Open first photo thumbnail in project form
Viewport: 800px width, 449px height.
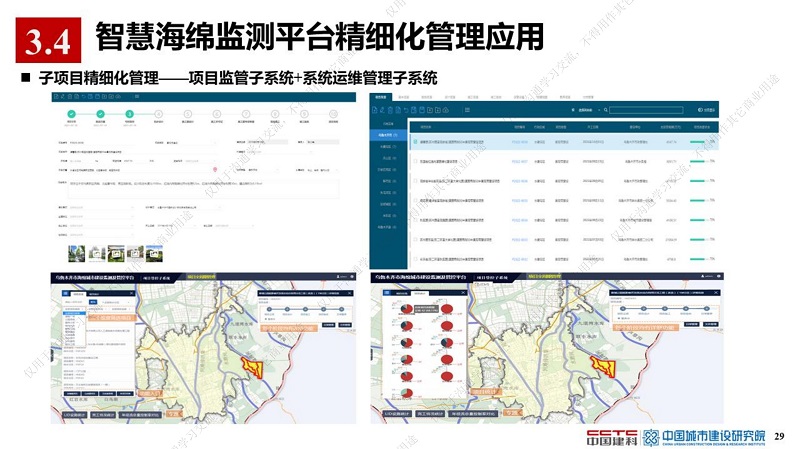[77, 254]
